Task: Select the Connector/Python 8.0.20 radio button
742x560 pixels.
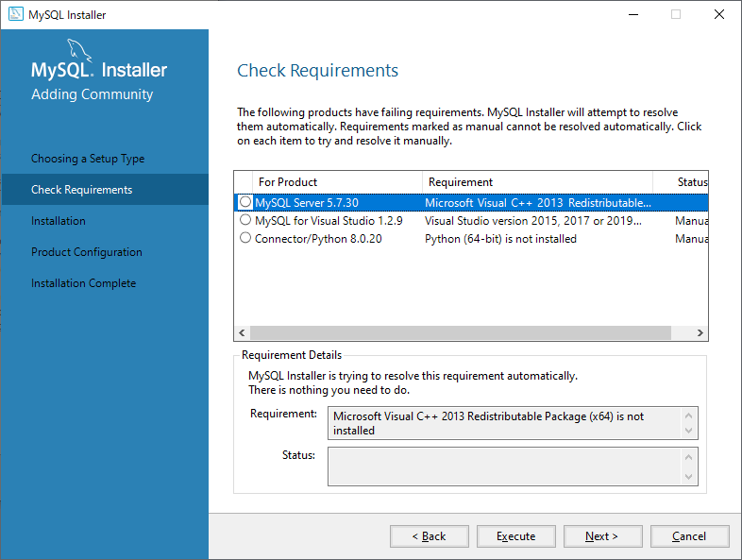Action: point(245,238)
